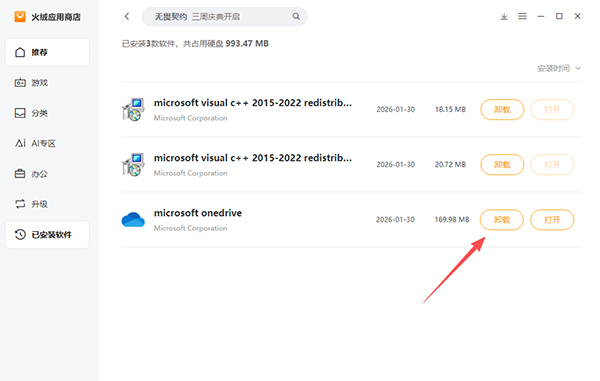Screen dimensions: 600x381
Task: Click 打开 for the 18.15 MB Visual C++
Action: (552, 110)
